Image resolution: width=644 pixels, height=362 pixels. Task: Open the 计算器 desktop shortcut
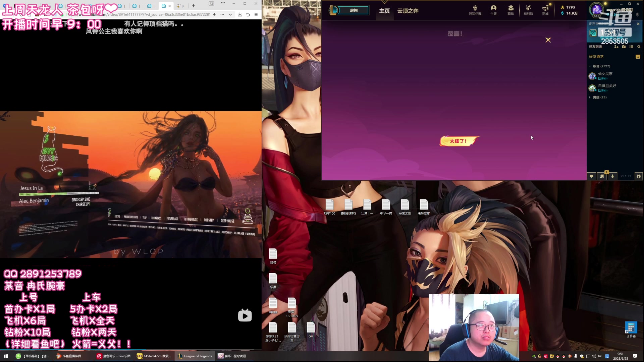point(631,330)
